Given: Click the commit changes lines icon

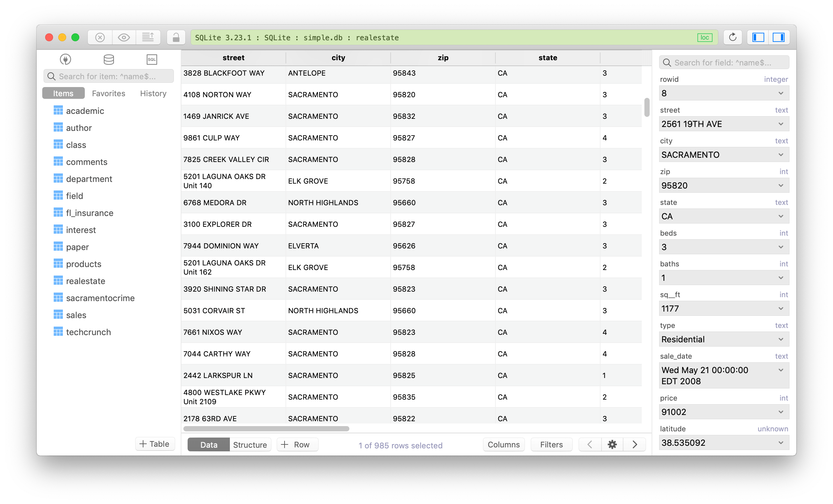Looking at the screenshot, I should click(x=148, y=37).
